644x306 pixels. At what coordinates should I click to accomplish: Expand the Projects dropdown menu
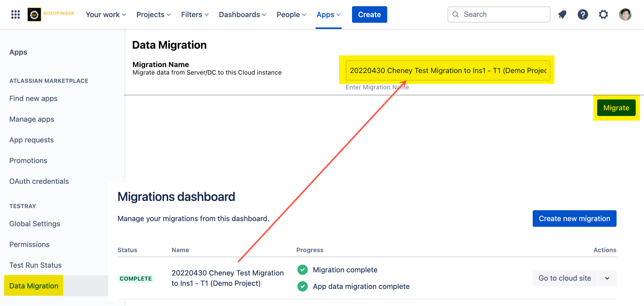tap(153, 14)
